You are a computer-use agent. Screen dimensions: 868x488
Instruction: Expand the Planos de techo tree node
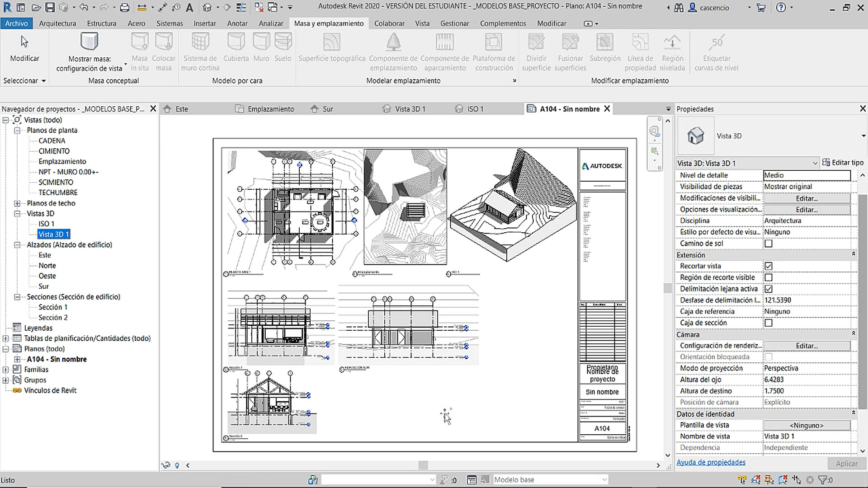[x=17, y=203]
